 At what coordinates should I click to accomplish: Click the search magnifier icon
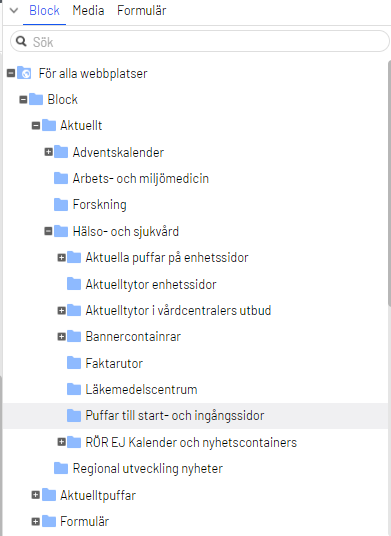click(x=21, y=41)
